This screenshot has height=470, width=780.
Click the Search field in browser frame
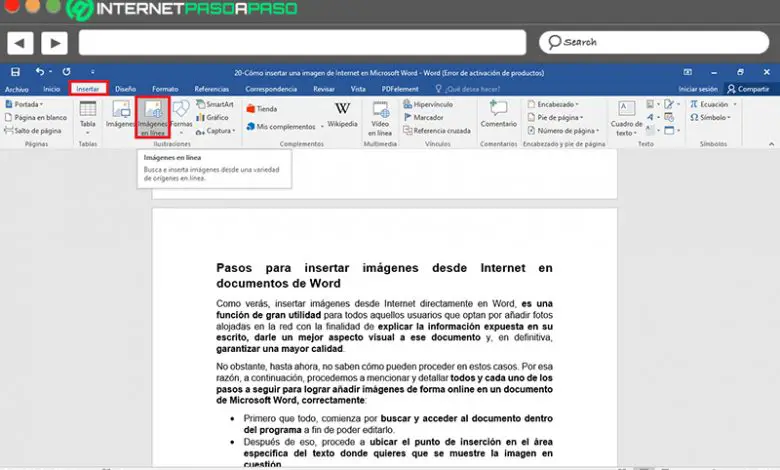(654, 42)
